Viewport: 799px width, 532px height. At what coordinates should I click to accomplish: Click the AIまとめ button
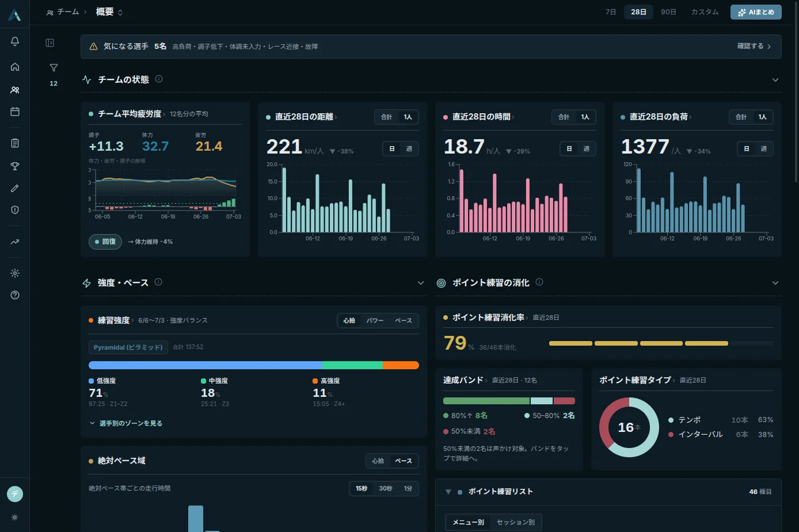click(x=756, y=12)
